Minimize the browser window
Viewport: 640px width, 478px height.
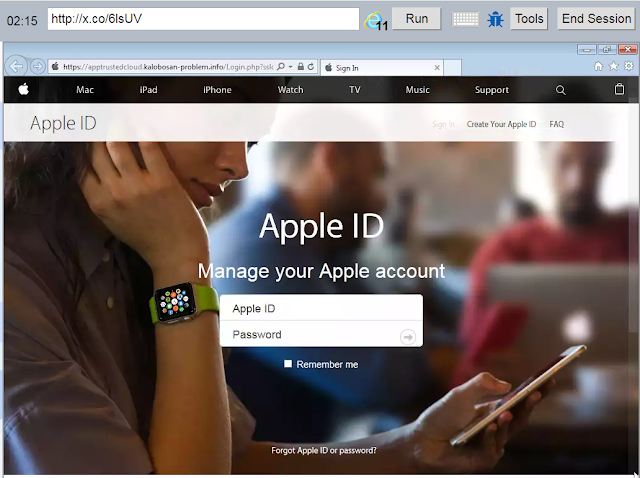pos(587,50)
